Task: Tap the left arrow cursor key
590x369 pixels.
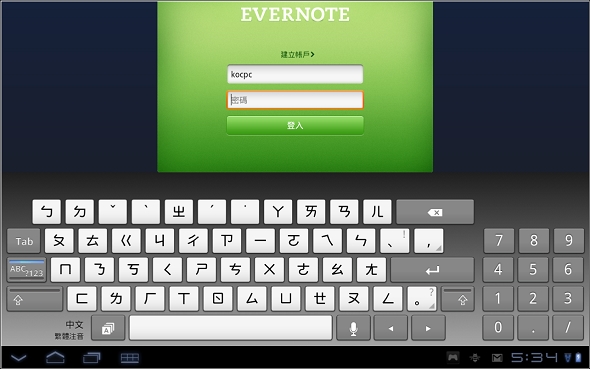Action: coord(391,328)
